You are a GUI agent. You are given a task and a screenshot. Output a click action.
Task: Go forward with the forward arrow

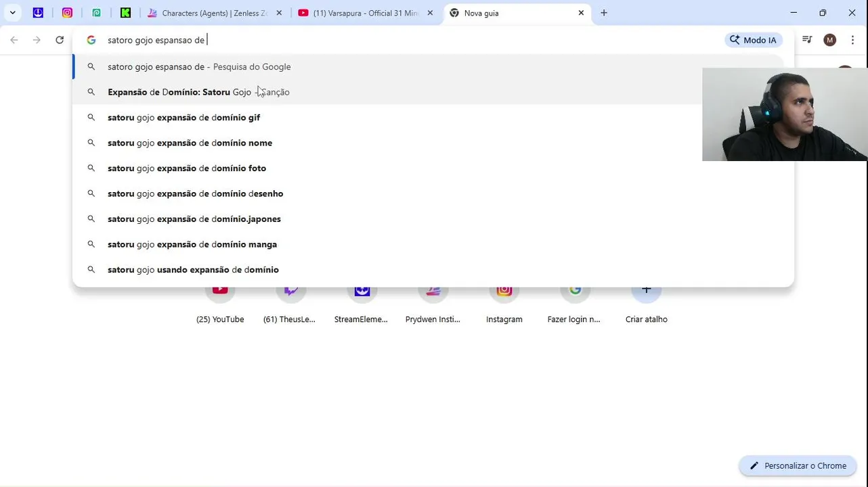37,40
